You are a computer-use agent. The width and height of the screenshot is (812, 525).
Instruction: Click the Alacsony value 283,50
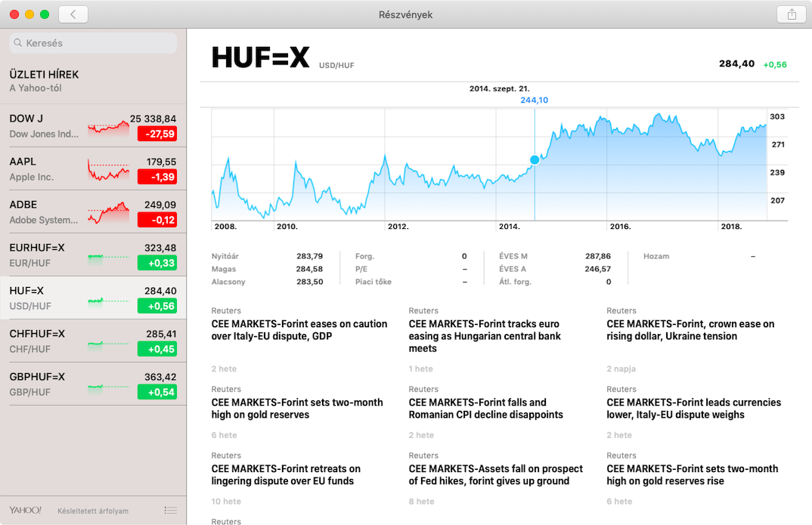pyautogui.click(x=310, y=282)
